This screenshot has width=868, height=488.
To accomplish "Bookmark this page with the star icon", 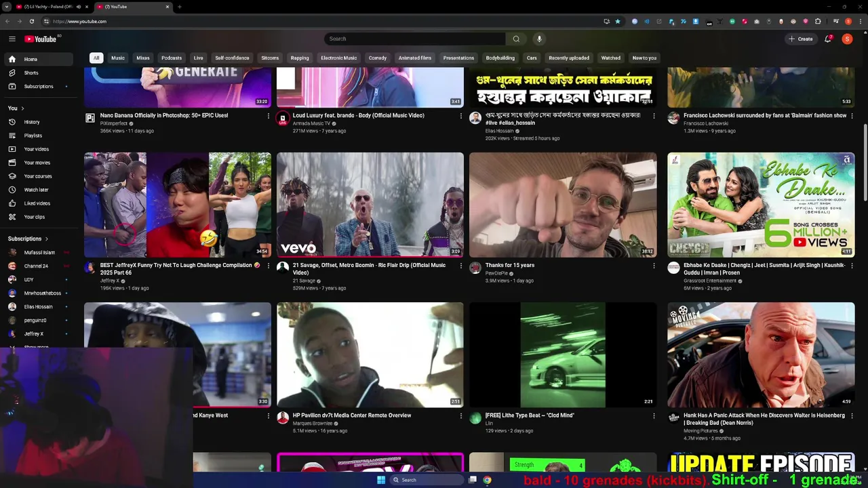I will tap(618, 21).
